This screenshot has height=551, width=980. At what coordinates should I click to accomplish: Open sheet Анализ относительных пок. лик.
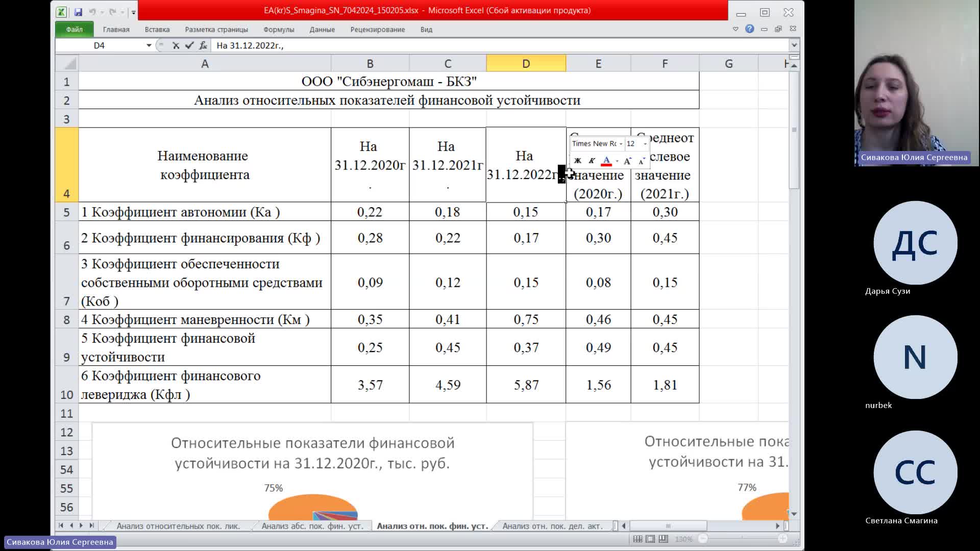pyautogui.click(x=178, y=526)
